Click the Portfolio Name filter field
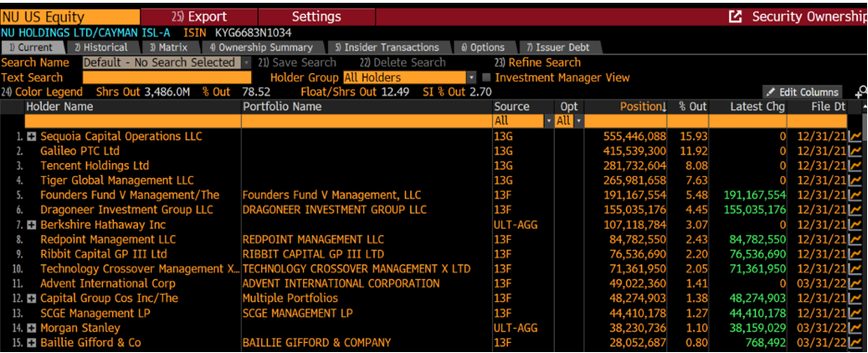868x353 pixels. tap(367, 120)
